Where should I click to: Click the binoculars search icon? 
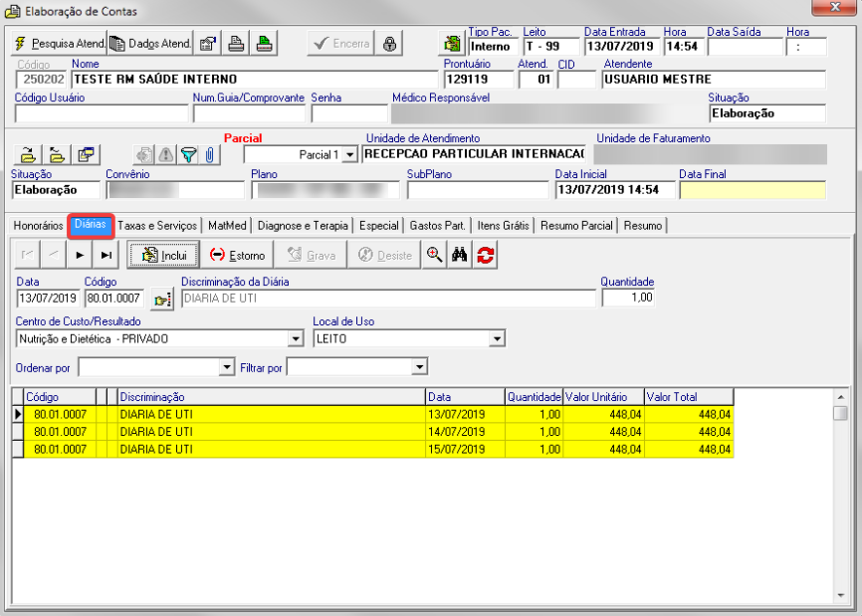(460, 255)
